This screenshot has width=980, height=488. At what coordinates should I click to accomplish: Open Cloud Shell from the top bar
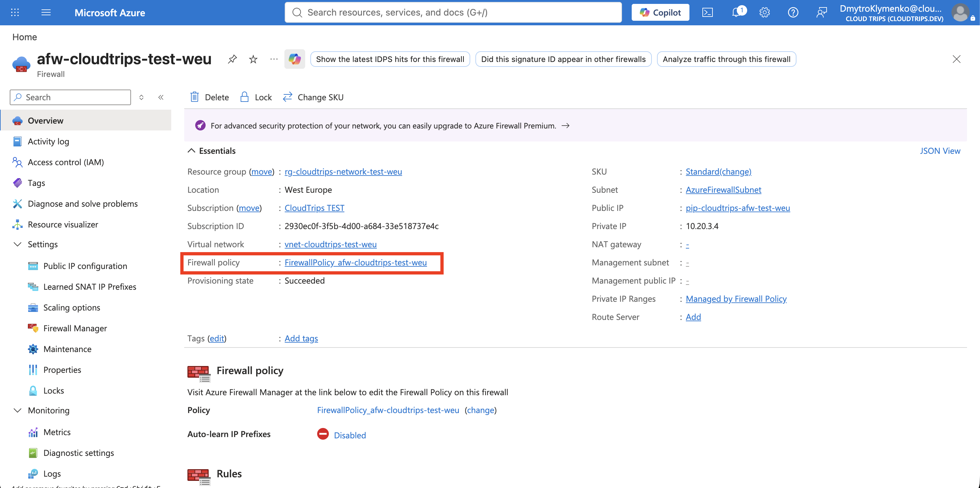click(x=707, y=13)
